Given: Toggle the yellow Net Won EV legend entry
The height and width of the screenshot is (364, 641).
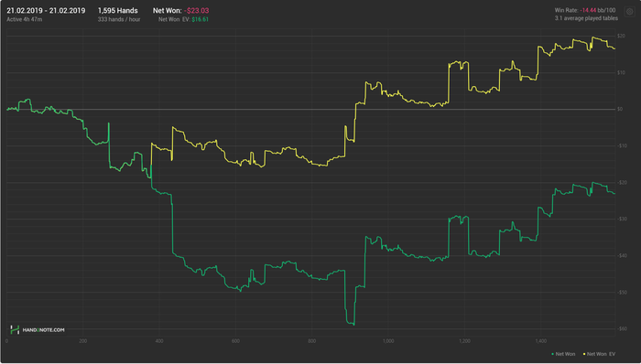Looking at the screenshot, I should click(x=599, y=354).
